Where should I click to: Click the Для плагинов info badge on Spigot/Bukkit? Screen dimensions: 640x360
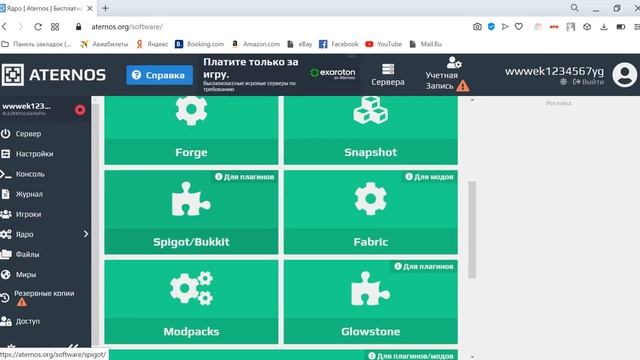pos(244,177)
